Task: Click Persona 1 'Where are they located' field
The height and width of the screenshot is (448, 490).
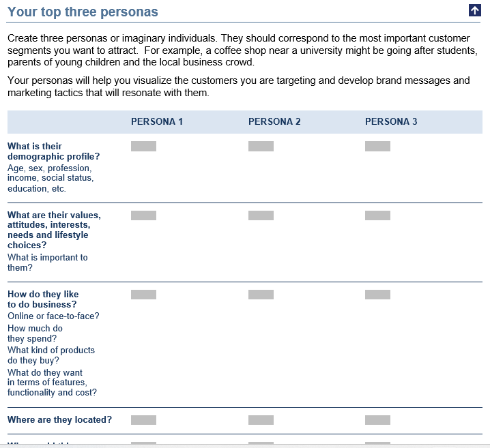Action: [x=143, y=420]
